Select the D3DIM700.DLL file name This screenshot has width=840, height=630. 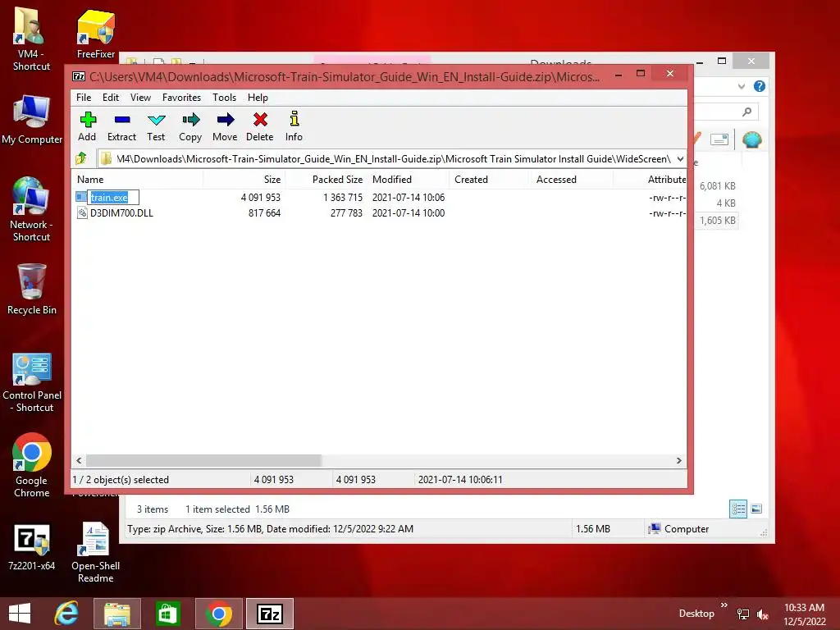pyautogui.click(x=121, y=212)
